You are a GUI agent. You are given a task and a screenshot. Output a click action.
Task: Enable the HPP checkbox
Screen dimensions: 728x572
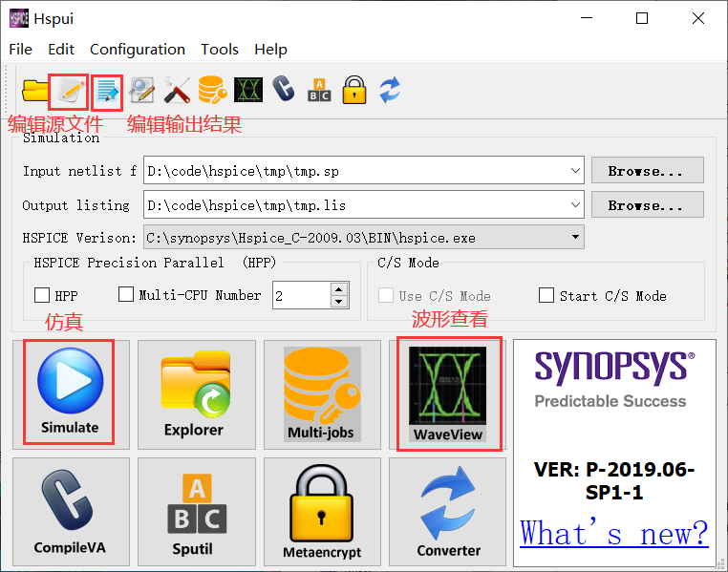[x=42, y=295]
